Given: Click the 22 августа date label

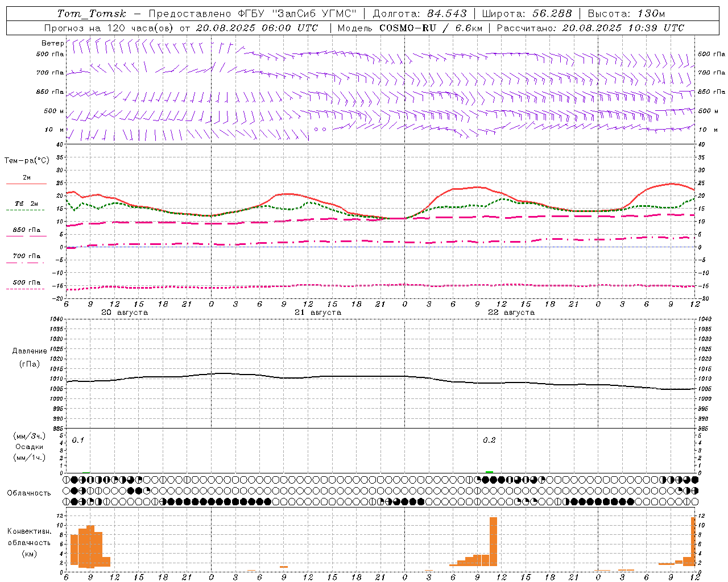Looking at the screenshot, I should click(511, 313).
